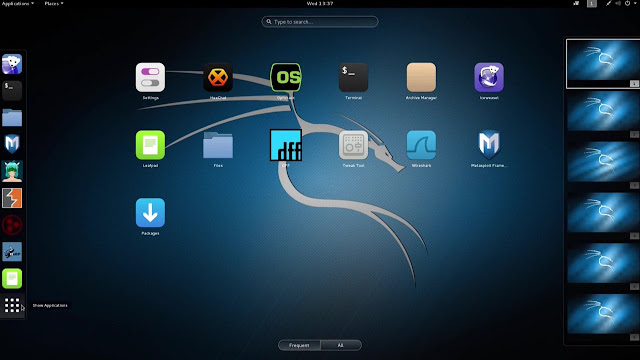640x360 pixels.
Task: Select the highlighted first workspace thumbnail
Action: pos(603,64)
